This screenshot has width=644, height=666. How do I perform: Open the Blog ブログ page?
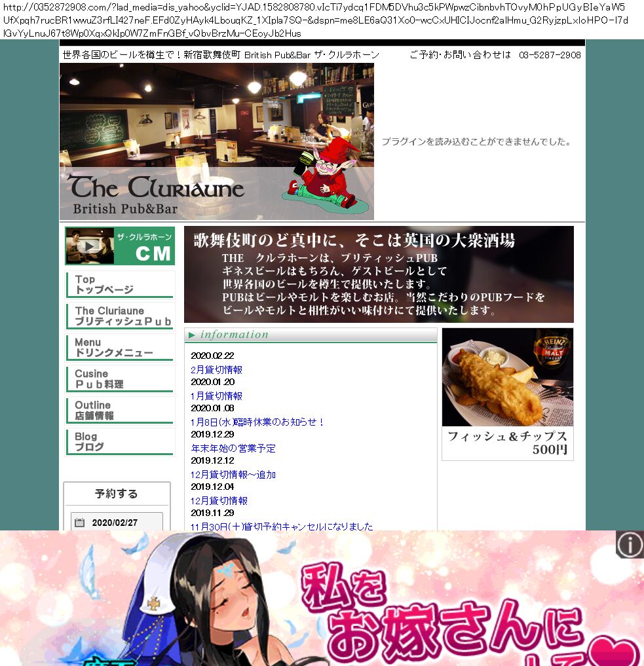[x=120, y=442]
